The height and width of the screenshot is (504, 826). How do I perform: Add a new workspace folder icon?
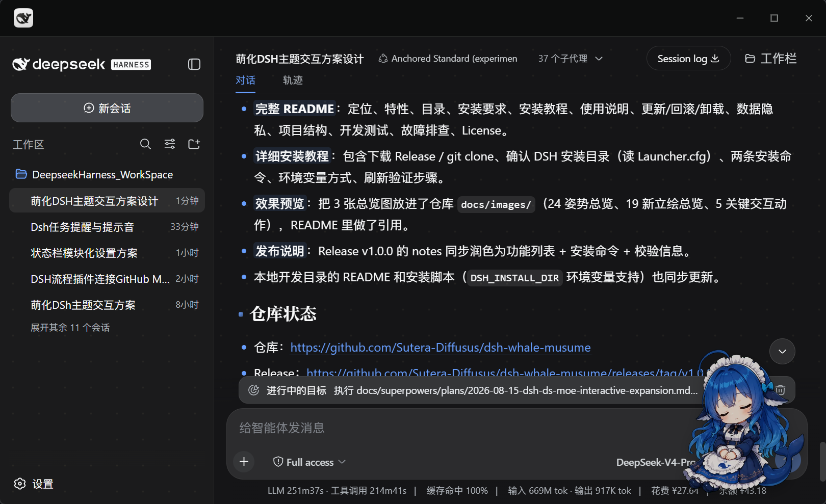[x=194, y=144]
